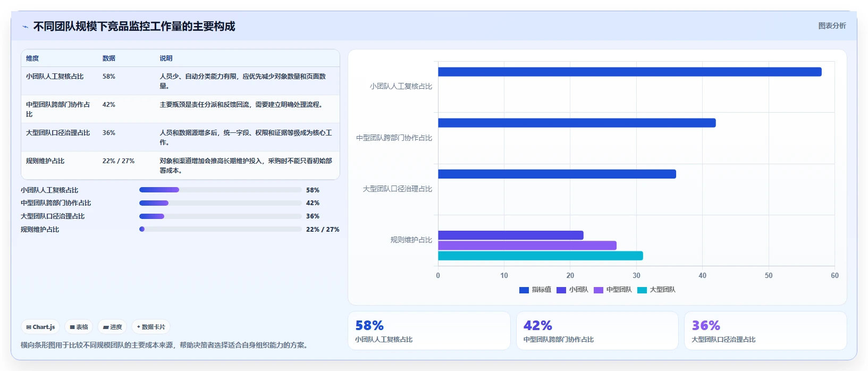The width and height of the screenshot is (868, 371).
Task: Select the Chart.js tag chip
Action: pyautogui.click(x=40, y=327)
